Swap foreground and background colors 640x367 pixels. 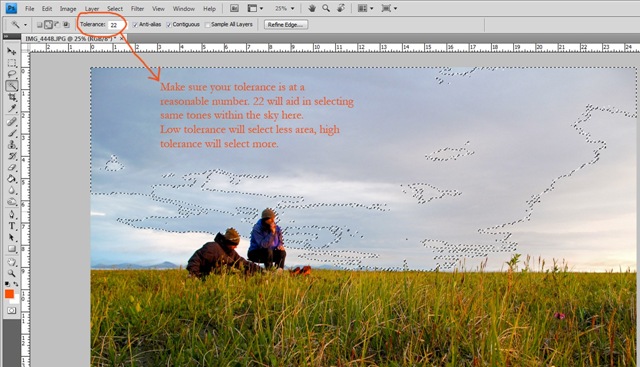(x=16, y=283)
